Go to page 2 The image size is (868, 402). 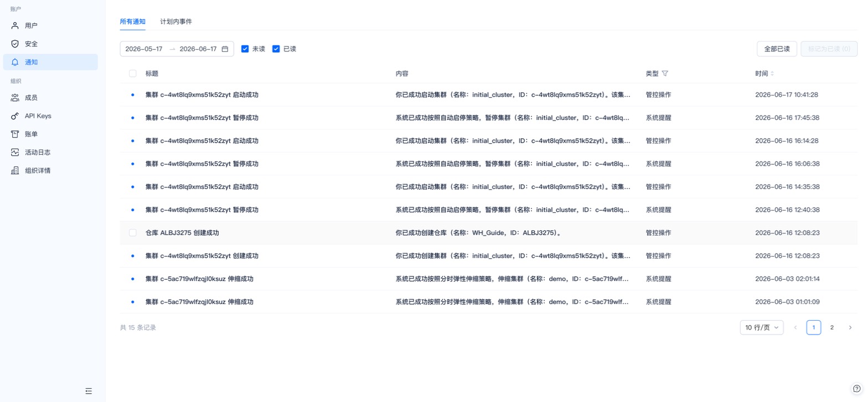coord(832,328)
